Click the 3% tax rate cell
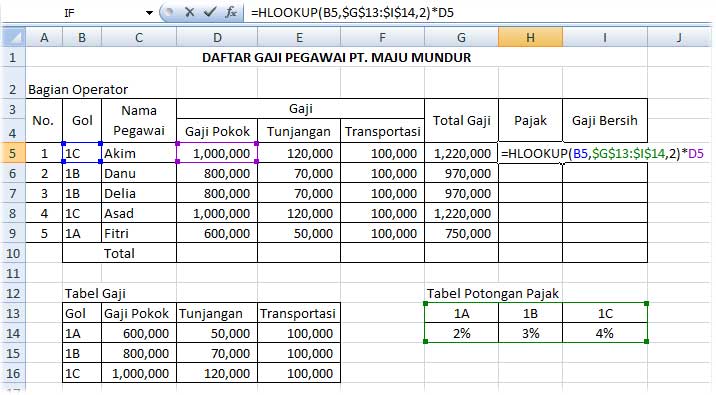This screenshot has height=395, width=716. coord(531,333)
